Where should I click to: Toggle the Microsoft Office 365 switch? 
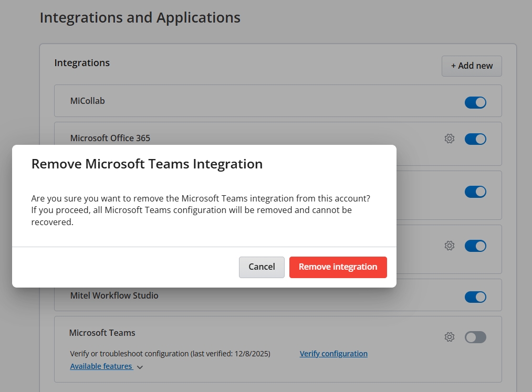tap(475, 139)
